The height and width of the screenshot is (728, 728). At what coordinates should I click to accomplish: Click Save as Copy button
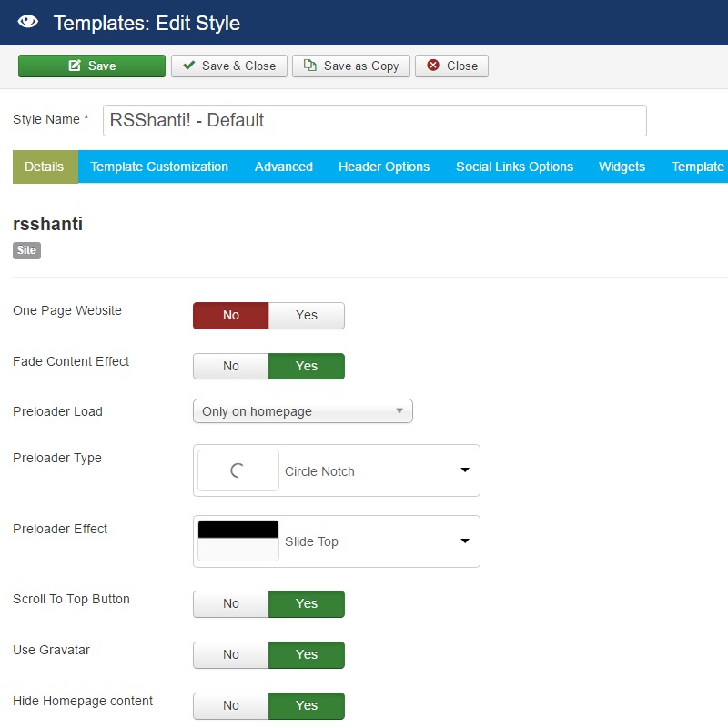pos(351,66)
